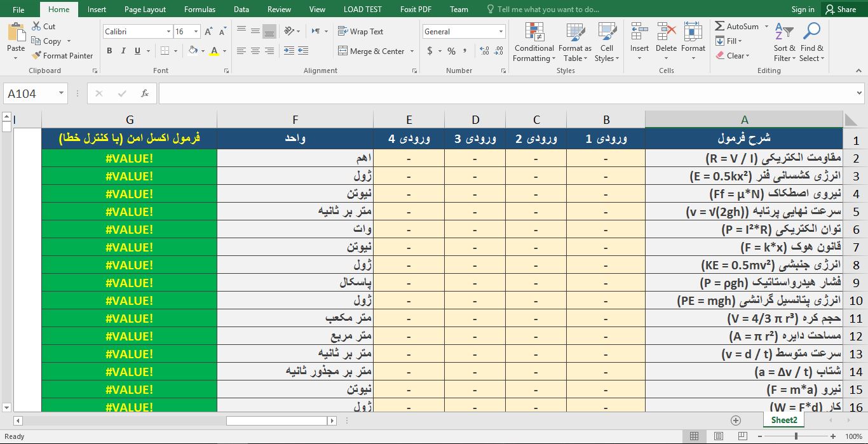Screen dimensions: 868x444
Task: Switch to the Data tab
Action: [x=241, y=10]
